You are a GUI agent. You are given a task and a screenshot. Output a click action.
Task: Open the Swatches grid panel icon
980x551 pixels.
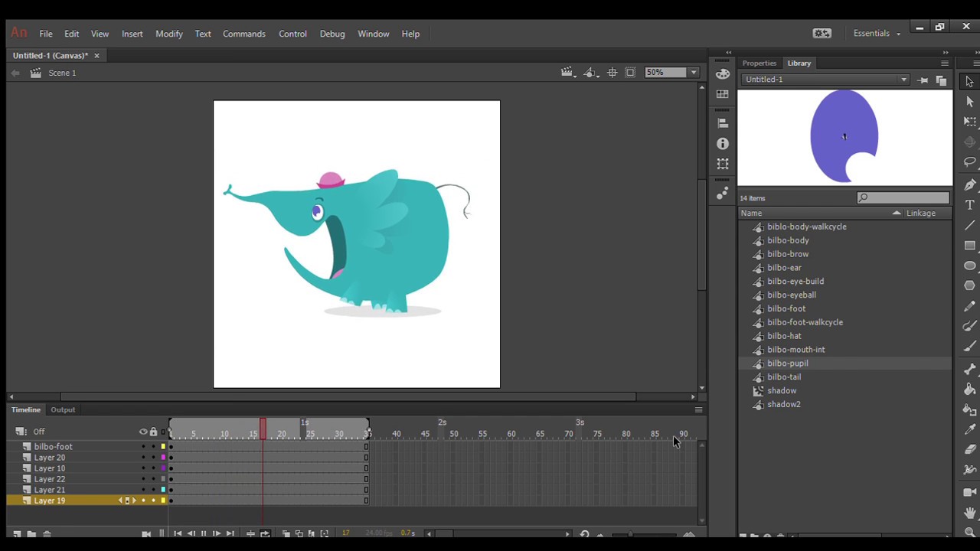tap(723, 94)
